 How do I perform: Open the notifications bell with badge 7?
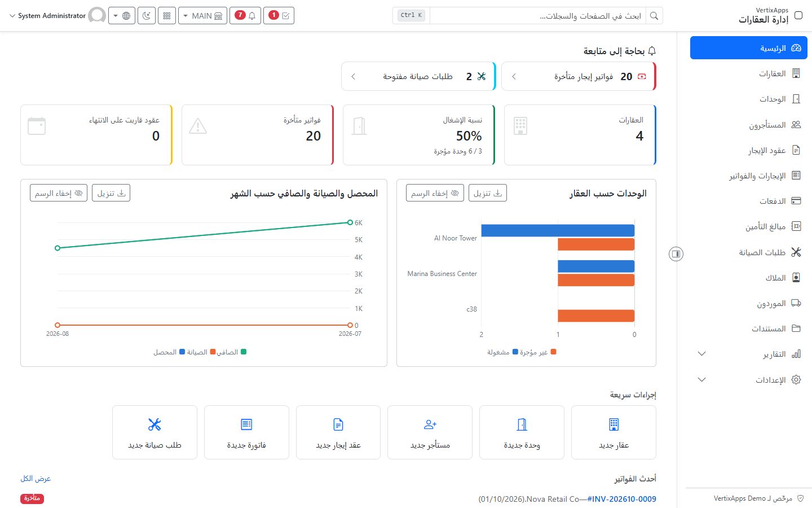245,16
